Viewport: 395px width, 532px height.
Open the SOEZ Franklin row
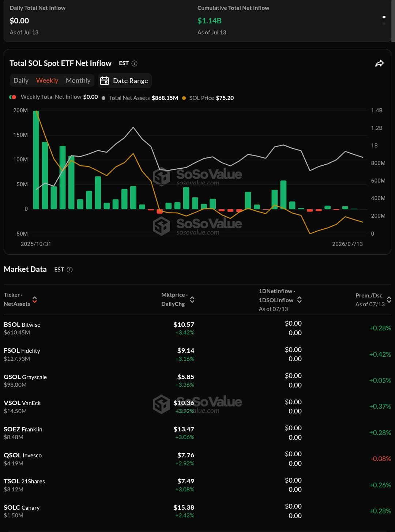click(197, 433)
